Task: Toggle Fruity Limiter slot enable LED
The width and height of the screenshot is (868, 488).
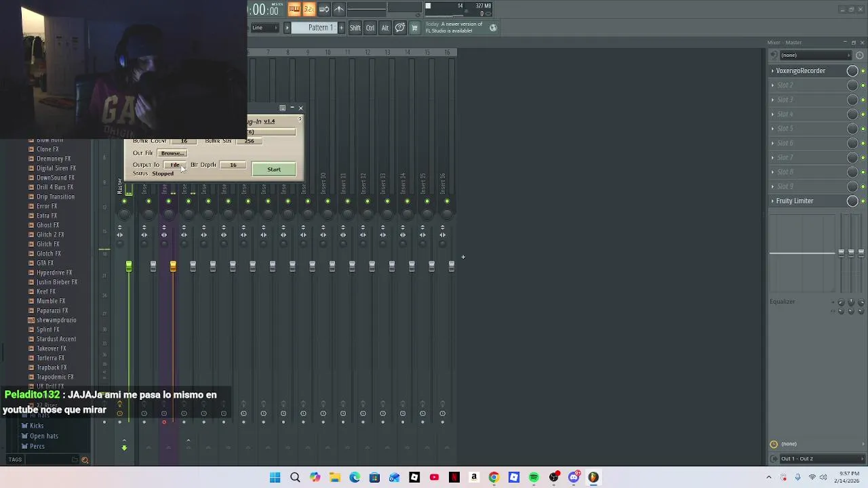Action: click(x=863, y=201)
